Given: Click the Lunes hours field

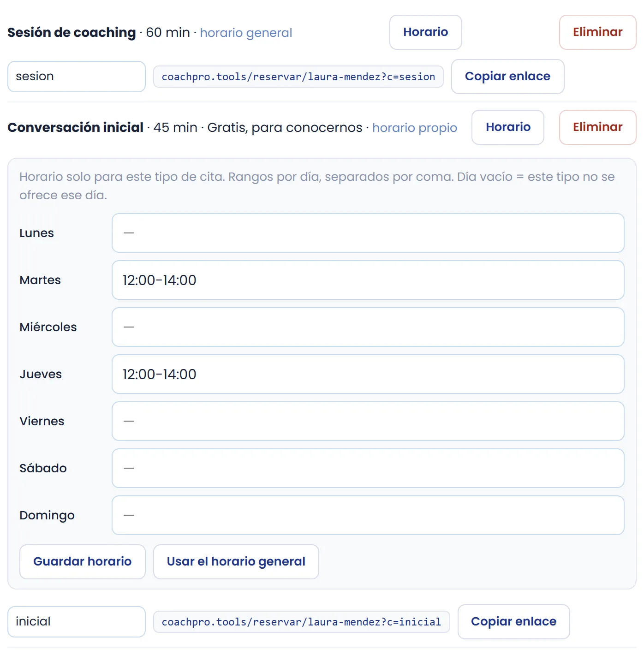Looking at the screenshot, I should [368, 233].
